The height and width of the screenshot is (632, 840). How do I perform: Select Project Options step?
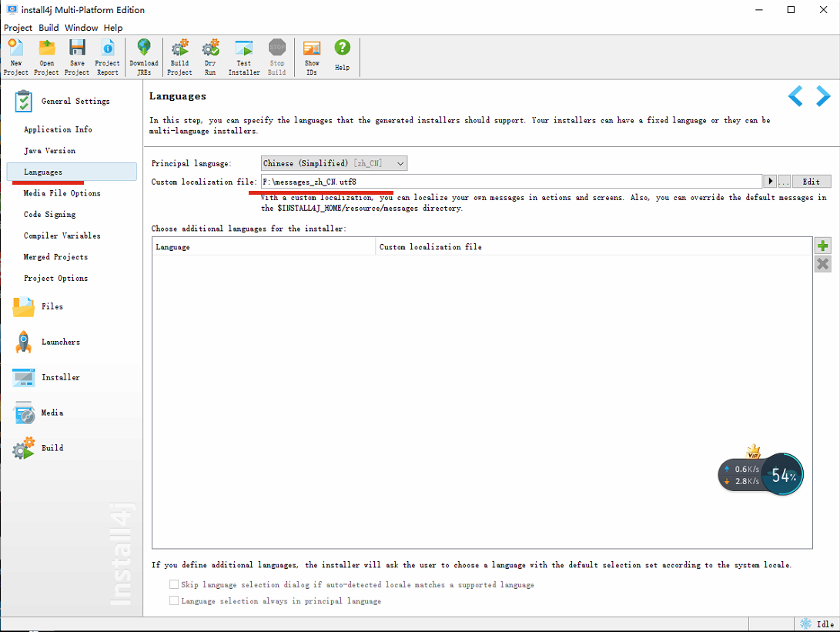click(x=55, y=279)
